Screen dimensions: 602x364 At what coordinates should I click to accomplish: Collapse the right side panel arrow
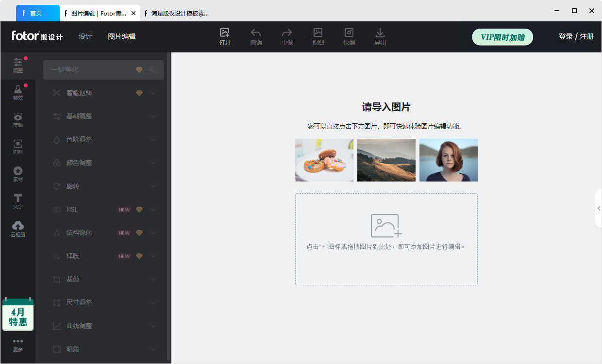599,208
